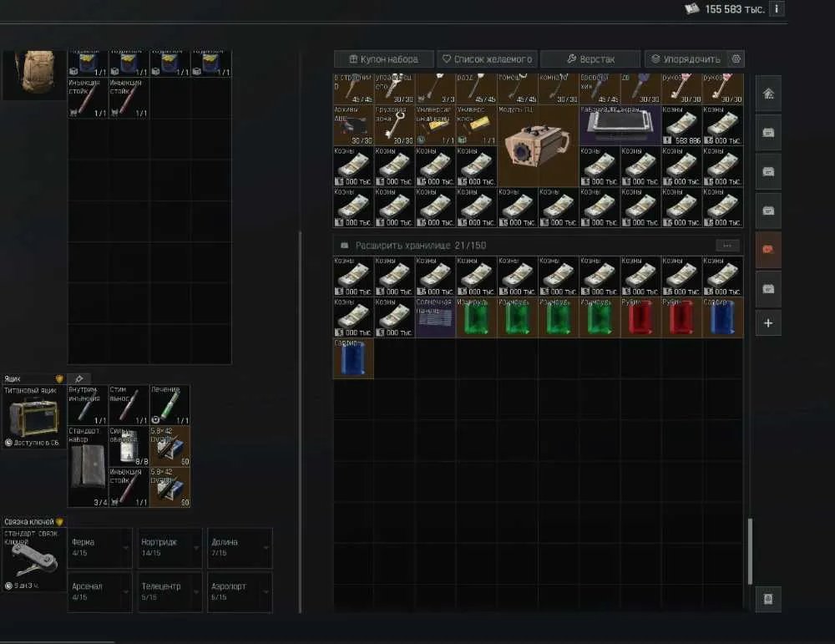Open the sort settings gear icon
The height and width of the screenshot is (644, 835).
coord(736,59)
